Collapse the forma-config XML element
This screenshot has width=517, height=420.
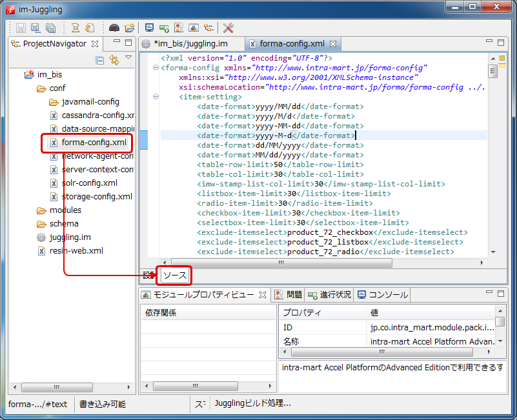tap(156, 68)
